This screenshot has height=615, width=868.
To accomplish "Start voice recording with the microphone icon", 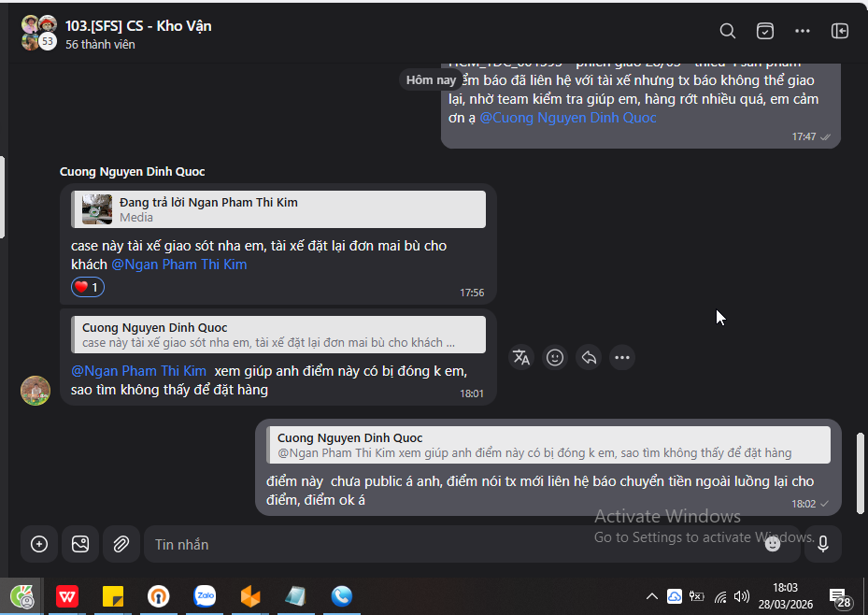I will tap(823, 544).
